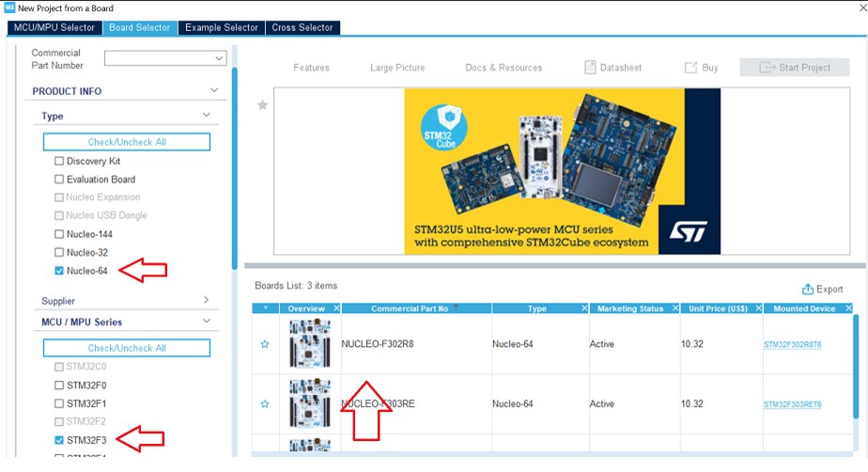Click the Buy icon
This screenshot has height=472, width=868.
[690, 68]
